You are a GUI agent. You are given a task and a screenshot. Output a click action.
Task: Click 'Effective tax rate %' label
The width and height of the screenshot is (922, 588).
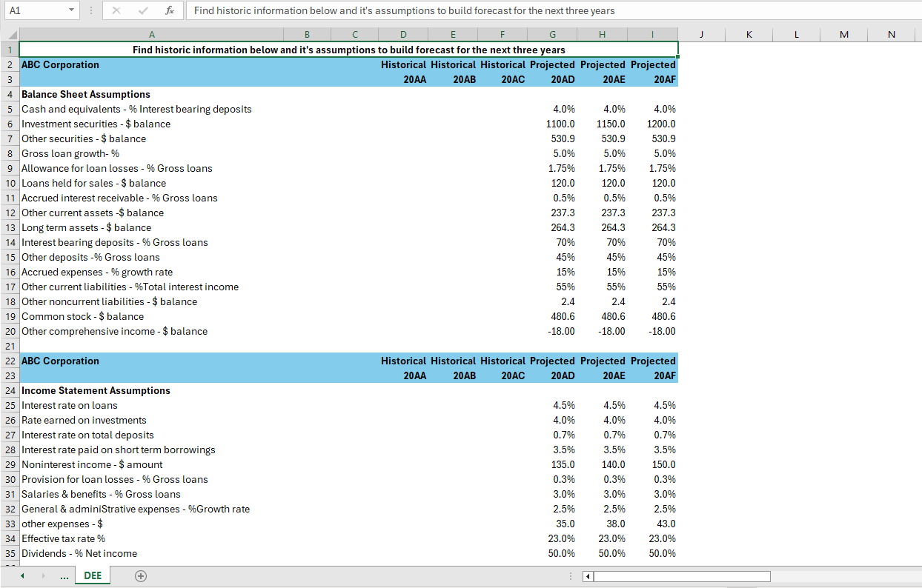click(63, 538)
